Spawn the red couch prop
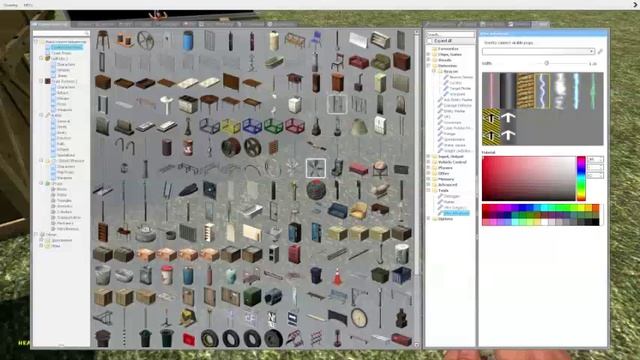The width and height of the screenshot is (640, 360). click(x=358, y=62)
